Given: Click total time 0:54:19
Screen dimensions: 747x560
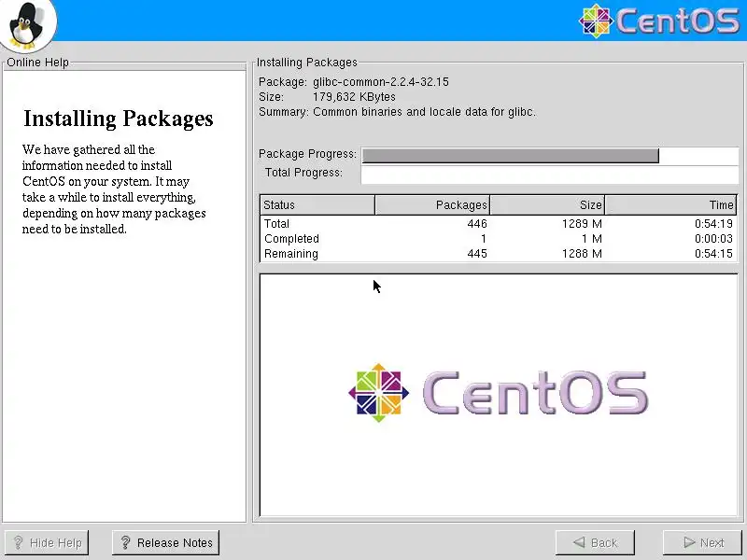Looking at the screenshot, I should pos(713,224).
